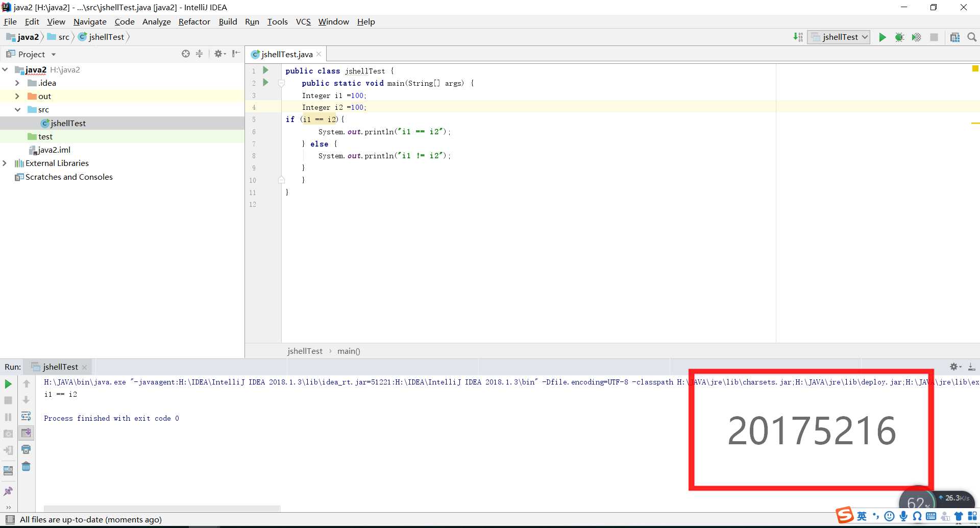Click run gutter arrow on class line 1
Viewport: 980px width, 528px height.
pyautogui.click(x=265, y=70)
